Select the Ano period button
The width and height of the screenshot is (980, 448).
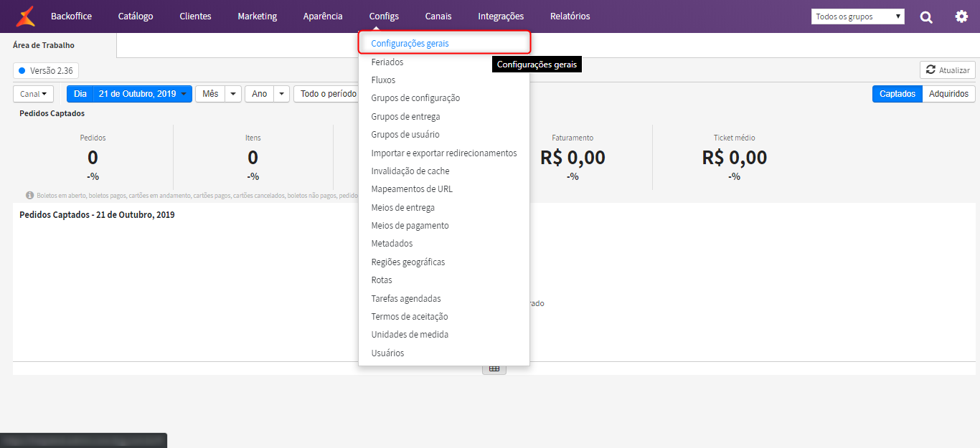coord(259,94)
